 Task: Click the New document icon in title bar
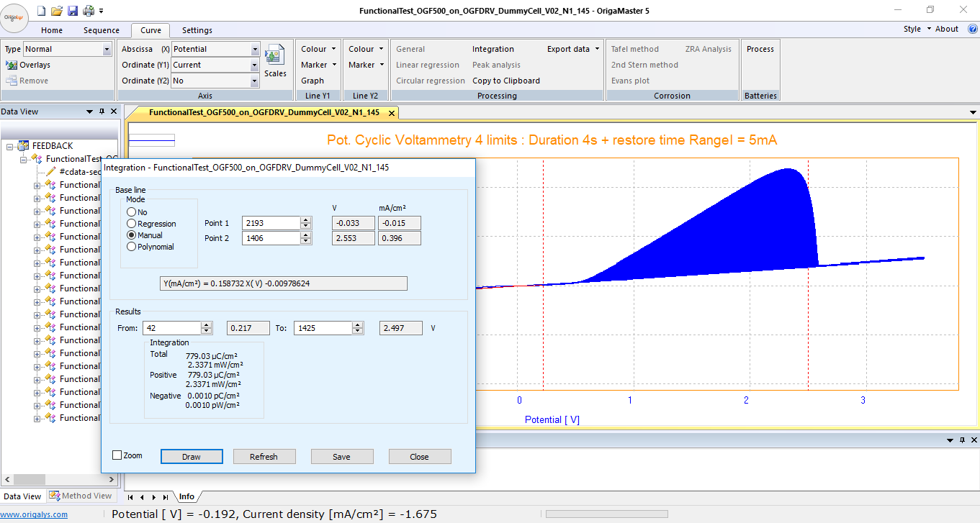pyautogui.click(x=41, y=11)
